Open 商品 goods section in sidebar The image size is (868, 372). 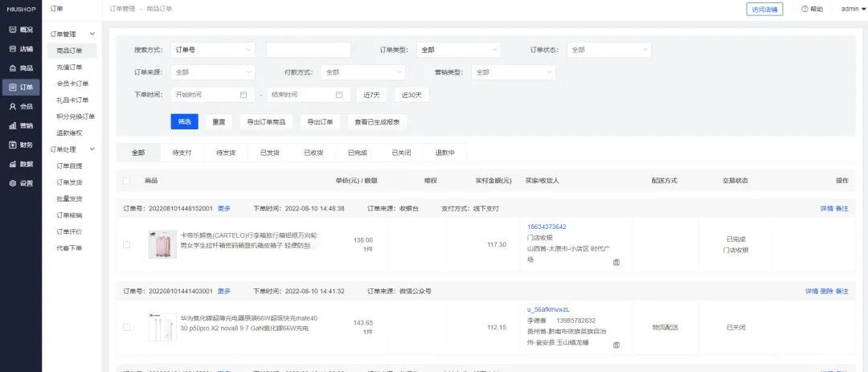point(20,68)
